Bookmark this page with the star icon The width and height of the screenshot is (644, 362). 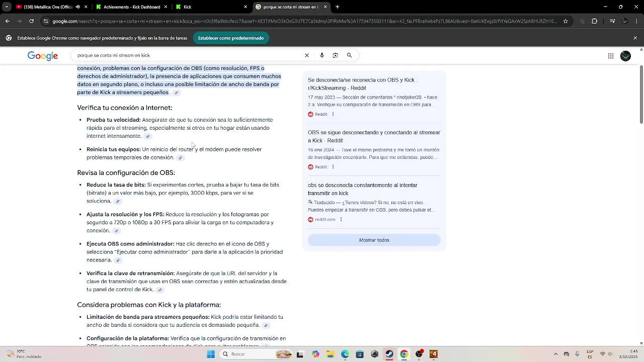(x=566, y=21)
